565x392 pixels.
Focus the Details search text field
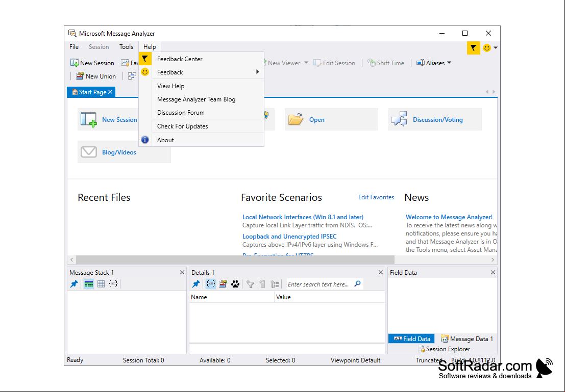(319, 284)
